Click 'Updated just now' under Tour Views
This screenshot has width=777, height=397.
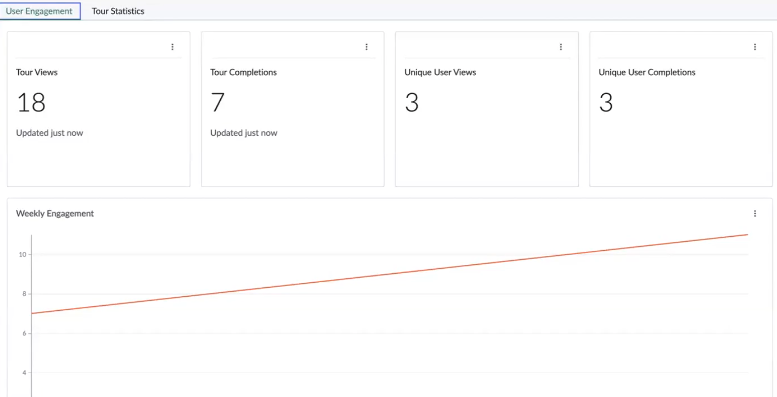click(x=50, y=133)
